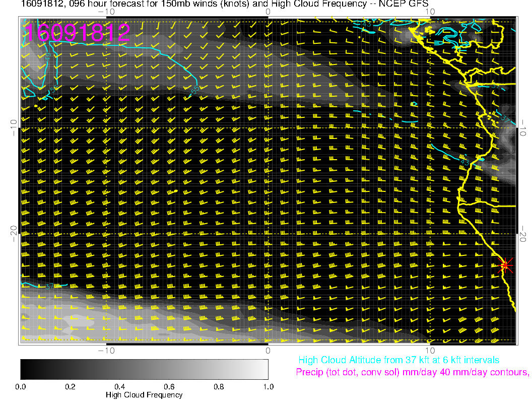Click the magenta Precip legend text

pyautogui.click(x=412, y=372)
